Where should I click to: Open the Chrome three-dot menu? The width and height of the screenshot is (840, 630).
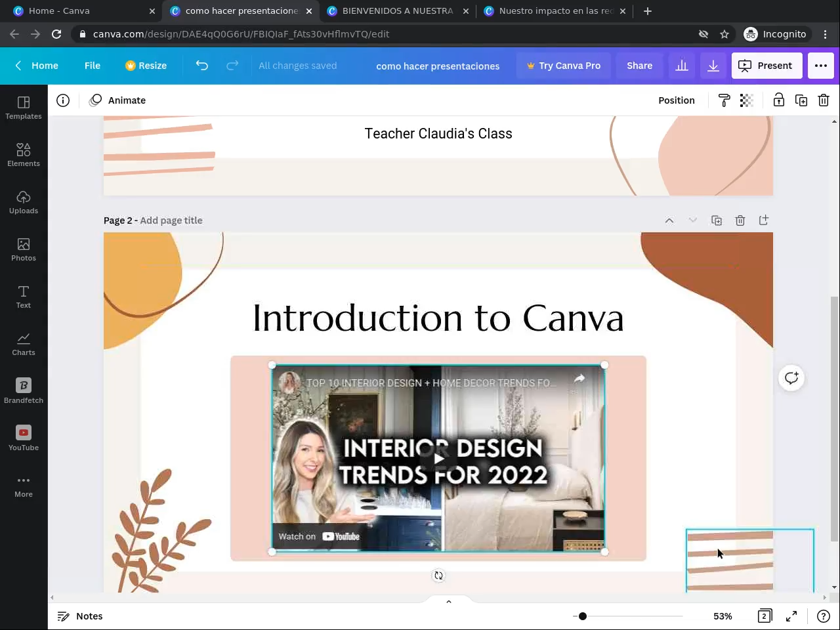click(826, 34)
